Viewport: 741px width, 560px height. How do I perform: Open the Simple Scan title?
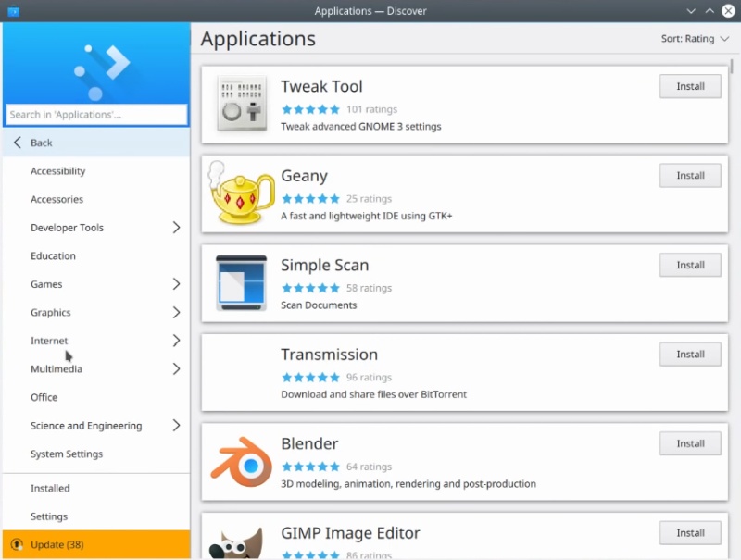click(x=325, y=266)
